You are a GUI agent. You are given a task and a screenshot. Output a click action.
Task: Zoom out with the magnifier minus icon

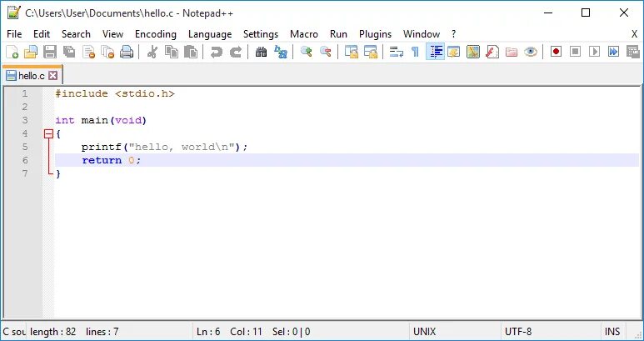pyautogui.click(x=325, y=52)
